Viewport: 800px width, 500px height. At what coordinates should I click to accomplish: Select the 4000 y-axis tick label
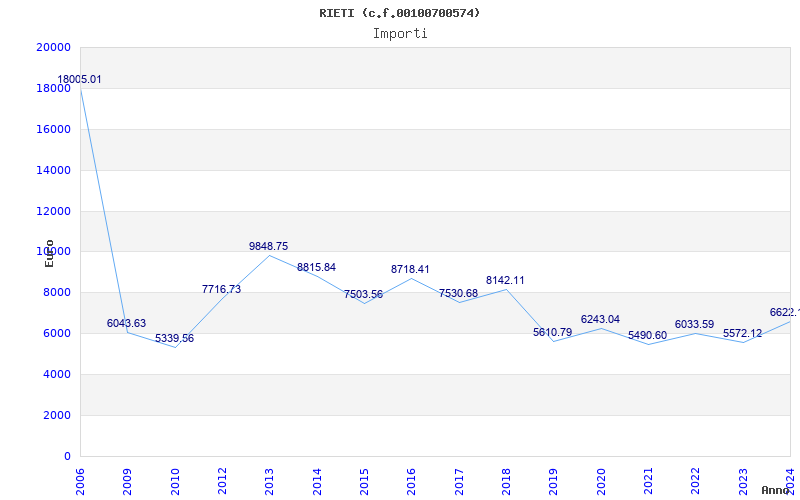[x=57, y=374]
